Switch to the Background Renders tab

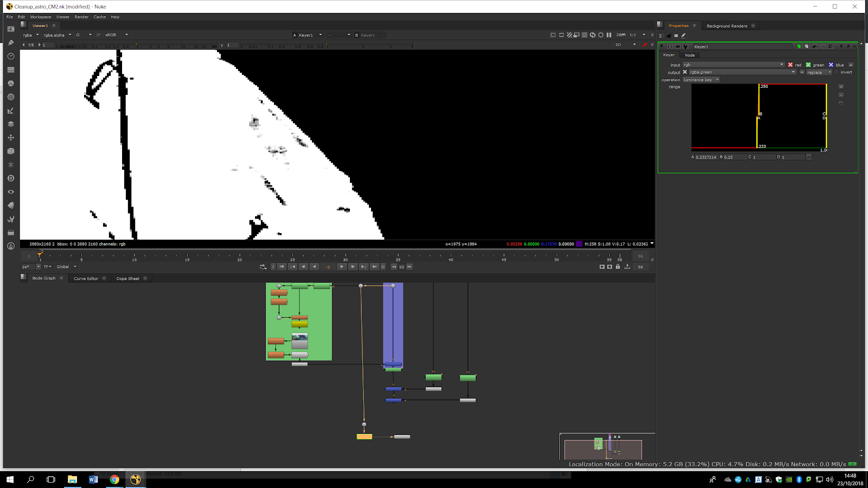click(x=726, y=26)
